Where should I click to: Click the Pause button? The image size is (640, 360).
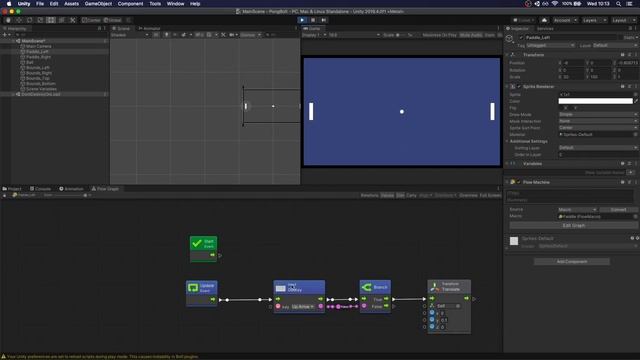(313, 20)
